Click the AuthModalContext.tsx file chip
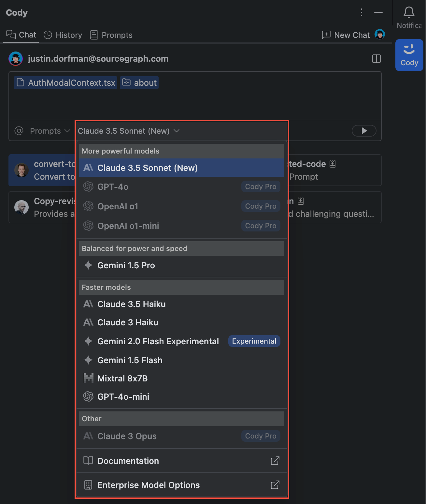Image resolution: width=426 pixels, height=504 pixels. [x=65, y=83]
